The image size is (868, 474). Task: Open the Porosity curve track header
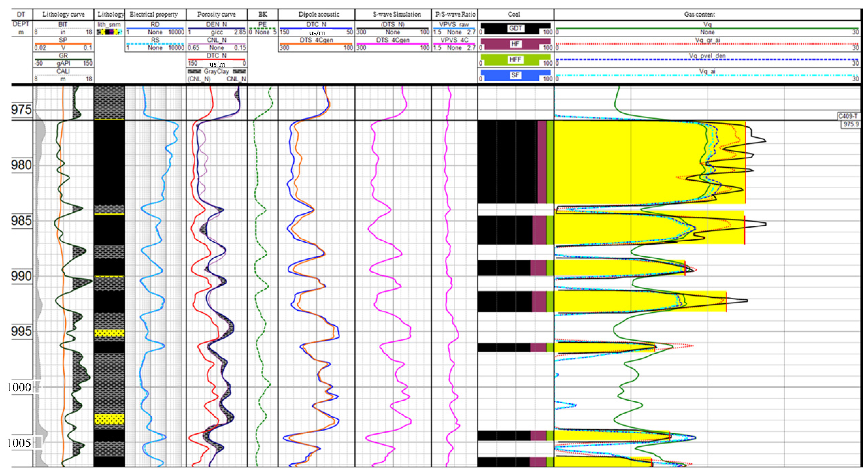point(216,14)
